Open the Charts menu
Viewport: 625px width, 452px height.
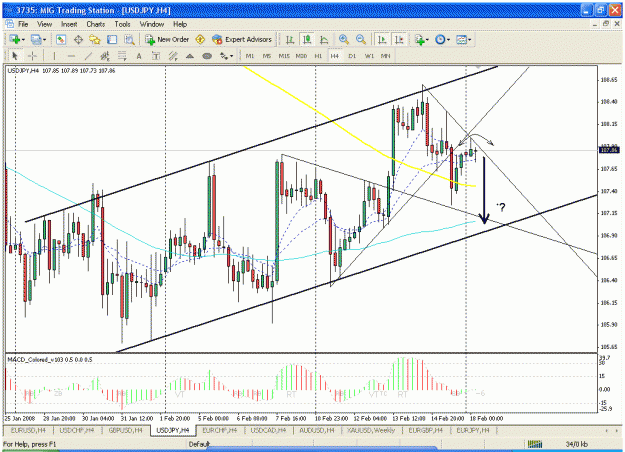96,24
